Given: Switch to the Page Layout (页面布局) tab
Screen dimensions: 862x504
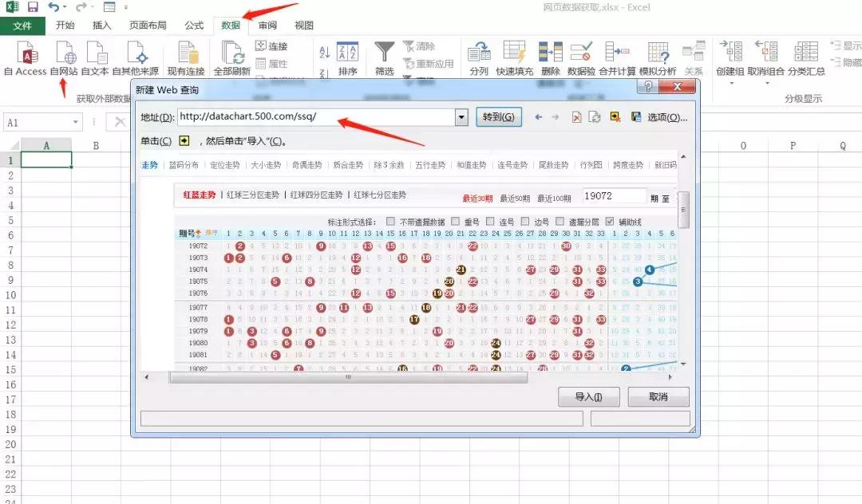Looking at the screenshot, I should (148, 26).
